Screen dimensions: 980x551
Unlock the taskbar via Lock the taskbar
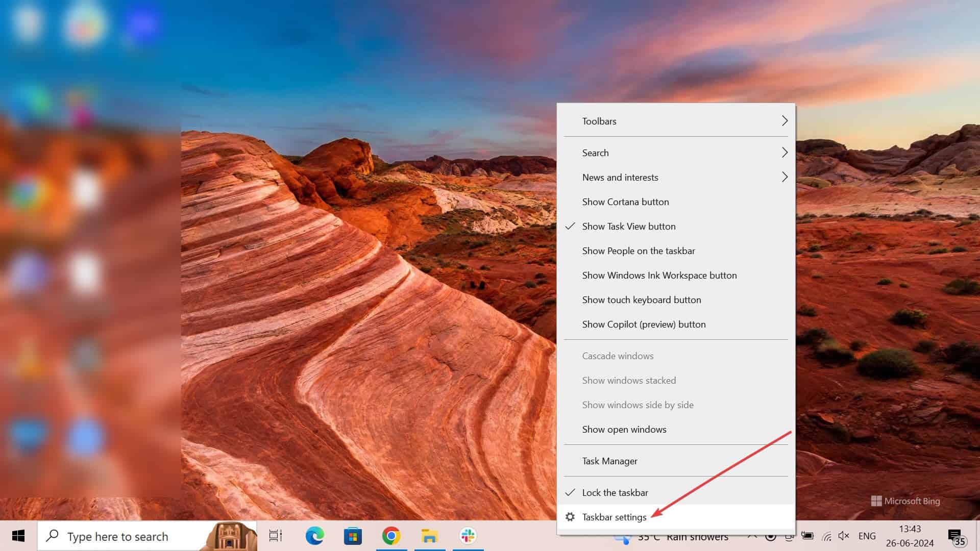click(615, 492)
